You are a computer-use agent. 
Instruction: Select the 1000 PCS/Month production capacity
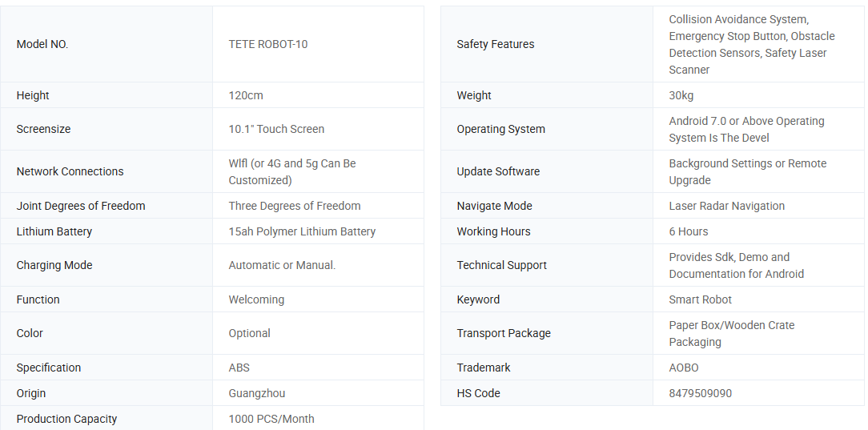click(271, 419)
